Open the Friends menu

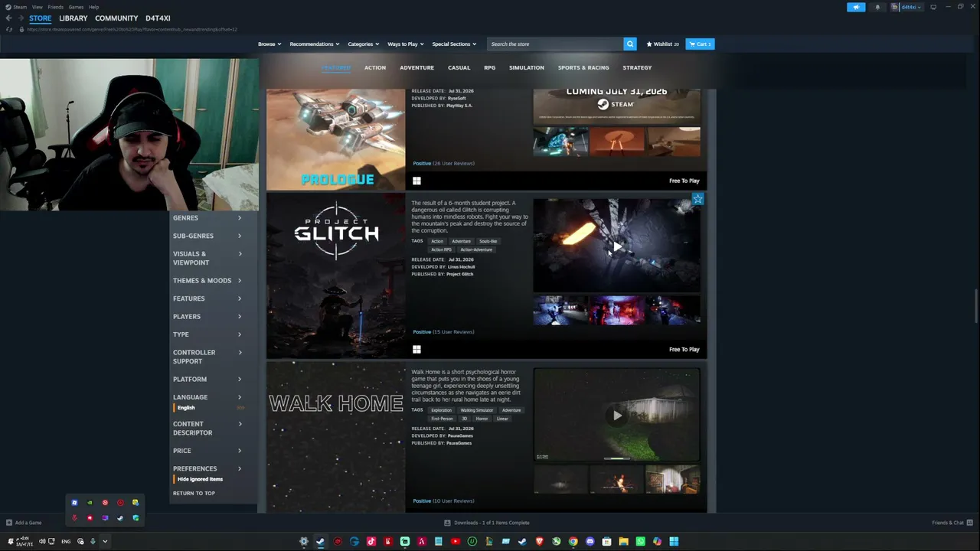point(56,7)
